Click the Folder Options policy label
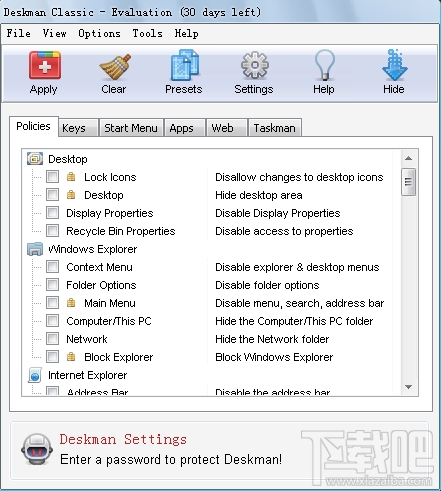The image size is (441, 491). pyautogui.click(x=101, y=285)
